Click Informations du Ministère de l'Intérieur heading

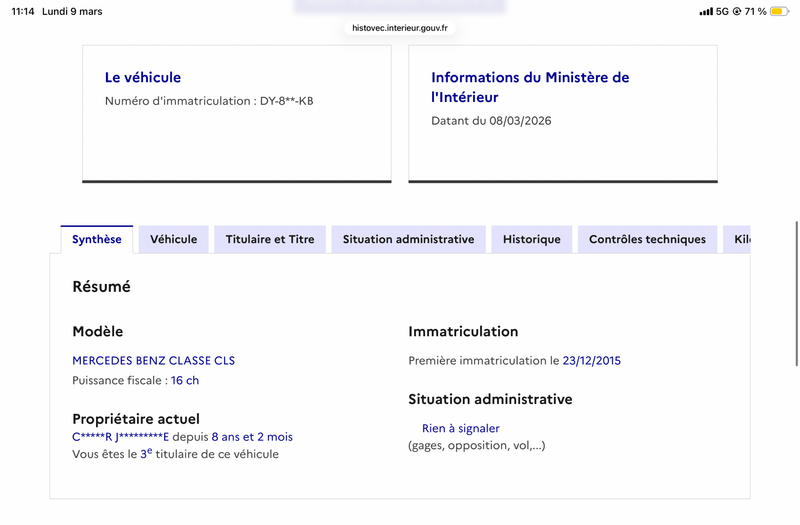pos(530,87)
